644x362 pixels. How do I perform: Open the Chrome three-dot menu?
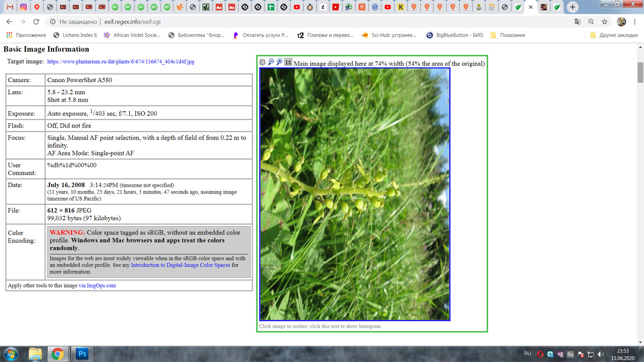[635, 22]
